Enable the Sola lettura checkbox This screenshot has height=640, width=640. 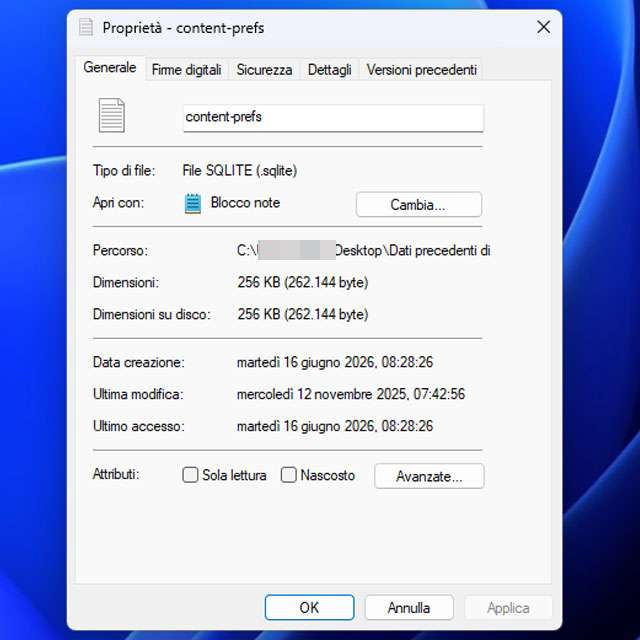pyautogui.click(x=190, y=475)
